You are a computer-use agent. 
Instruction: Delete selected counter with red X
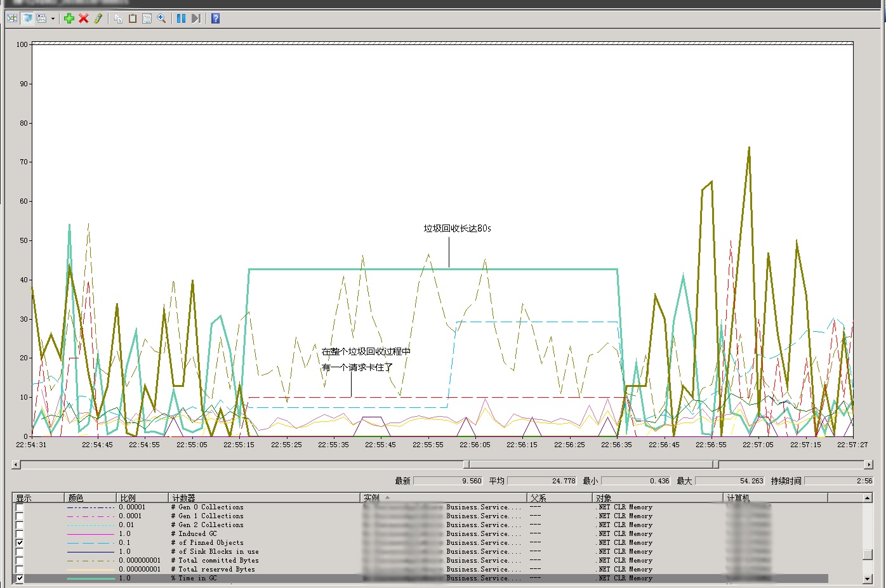[83, 18]
